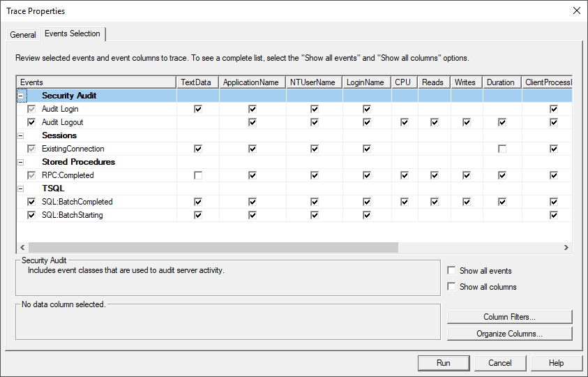Switch to the General tab
The width and height of the screenshot is (588, 377).
[23, 35]
